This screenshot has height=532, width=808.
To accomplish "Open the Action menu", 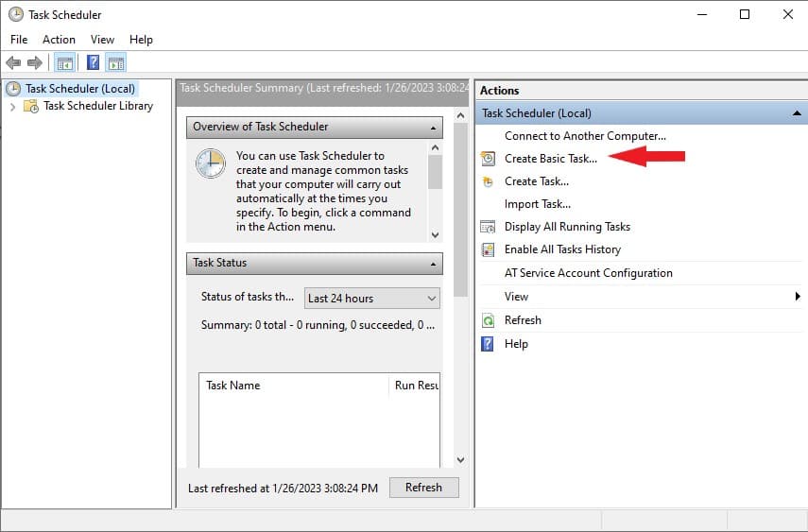I will click(x=59, y=40).
